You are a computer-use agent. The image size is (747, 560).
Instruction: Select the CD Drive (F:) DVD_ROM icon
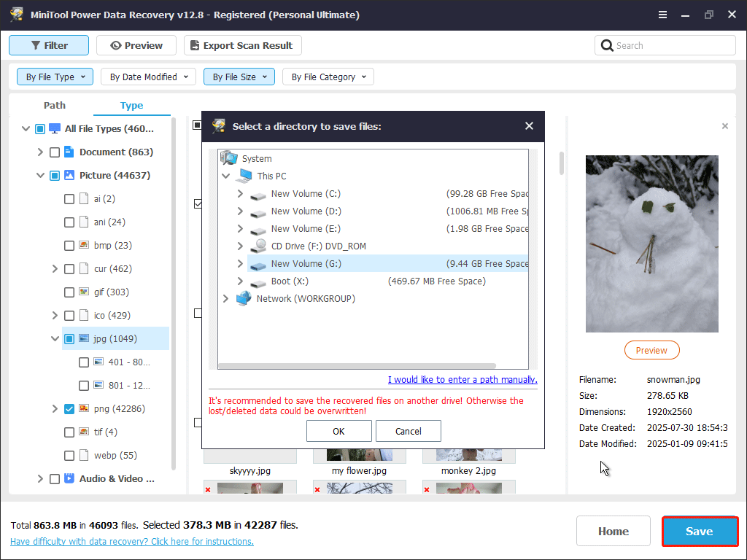(258, 246)
